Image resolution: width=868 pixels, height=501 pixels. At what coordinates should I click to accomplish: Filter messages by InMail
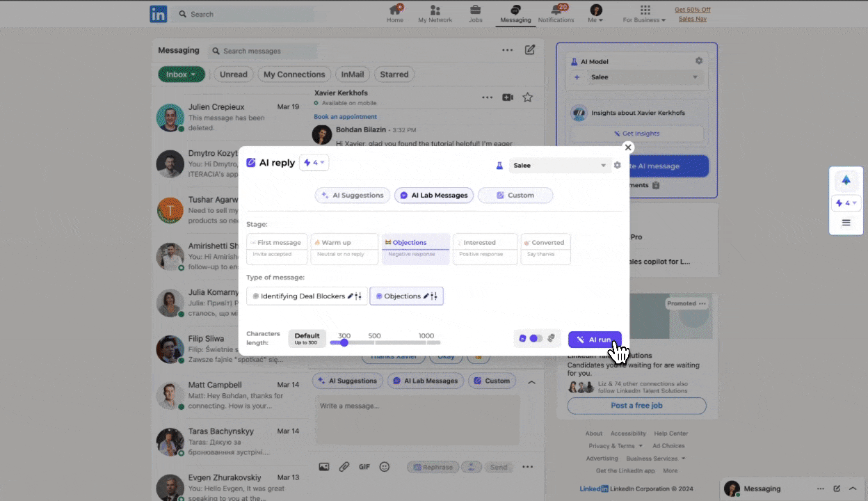[353, 74]
